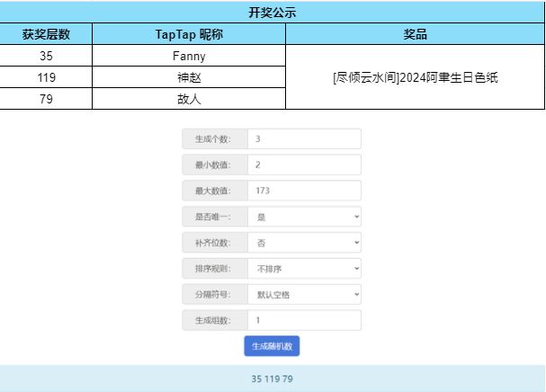Screen dimensions: 546x392
Task: Focus the 生成组数 input field
Action: pyautogui.click(x=304, y=320)
